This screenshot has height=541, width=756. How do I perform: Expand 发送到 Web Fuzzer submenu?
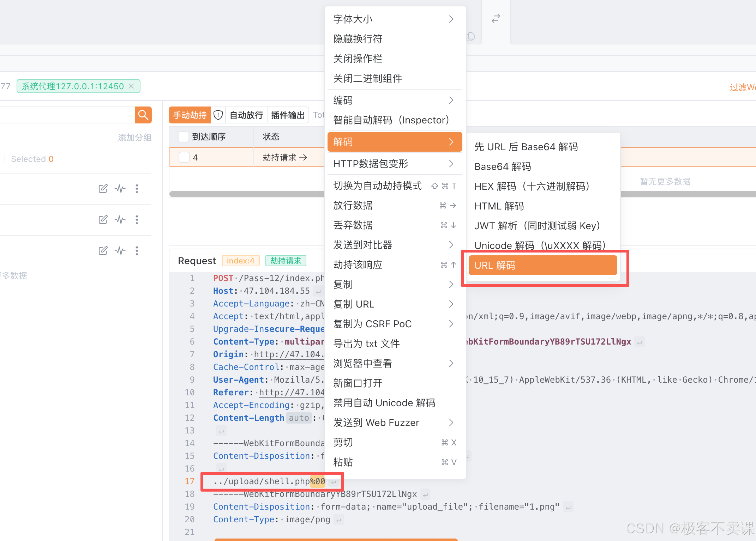pos(395,423)
